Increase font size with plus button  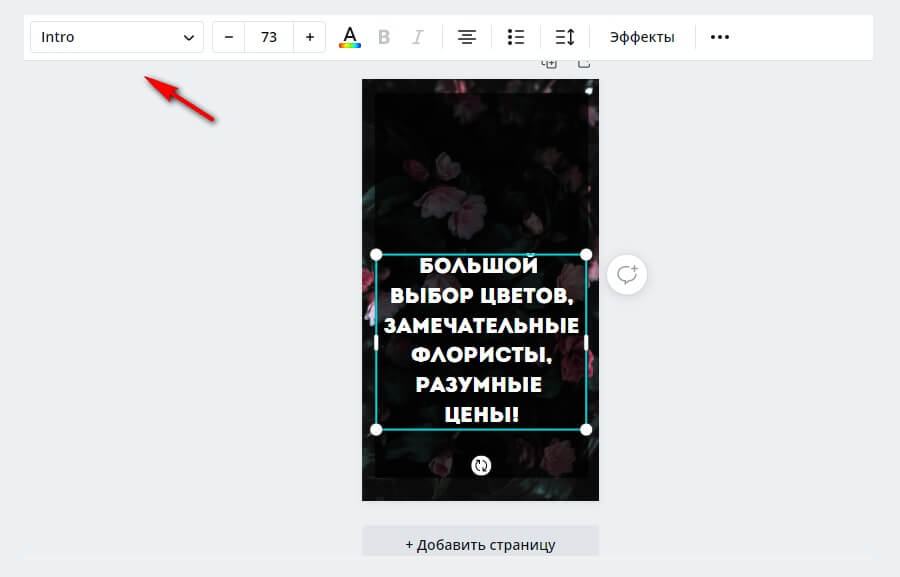pyautogui.click(x=309, y=37)
